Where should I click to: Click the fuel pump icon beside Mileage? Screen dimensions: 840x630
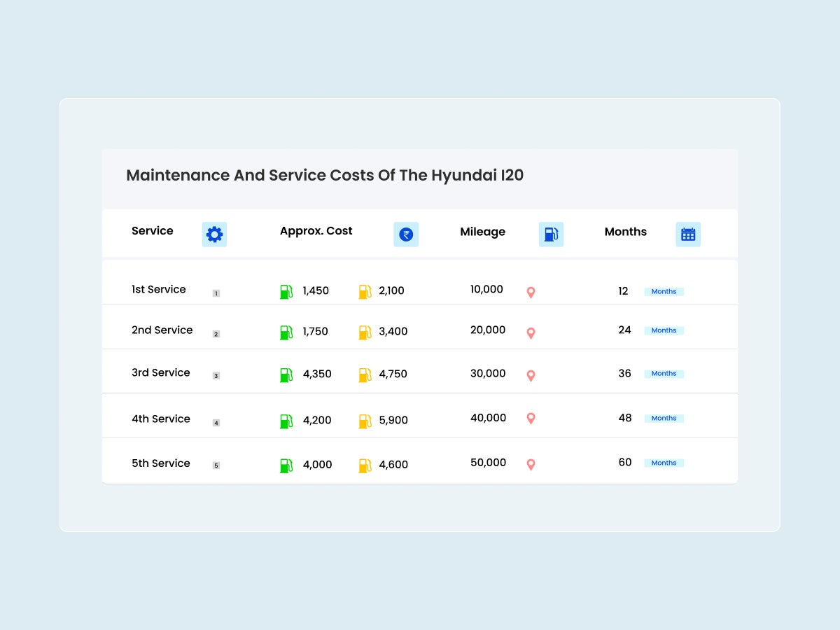point(551,234)
